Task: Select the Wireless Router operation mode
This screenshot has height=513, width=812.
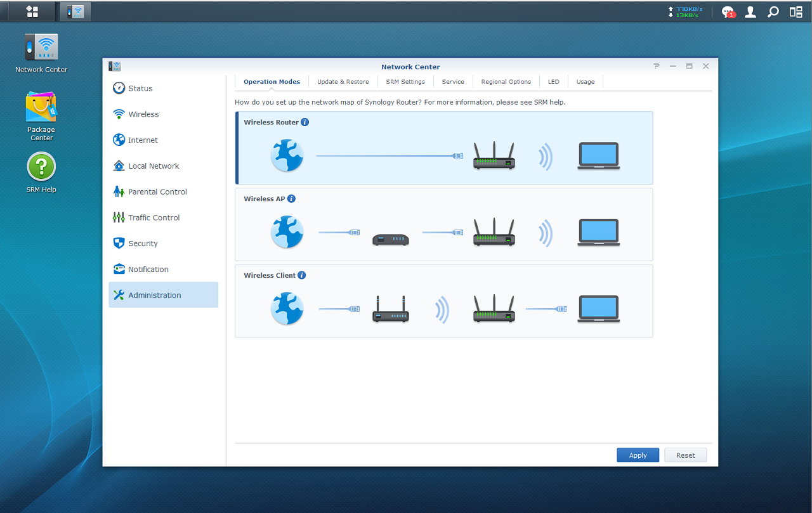Action: click(444, 148)
